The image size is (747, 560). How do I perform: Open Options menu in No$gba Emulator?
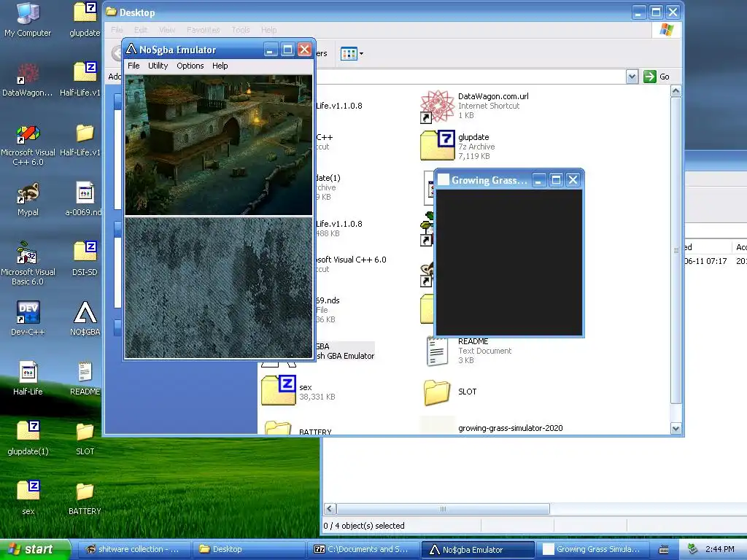(x=190, y=66)
